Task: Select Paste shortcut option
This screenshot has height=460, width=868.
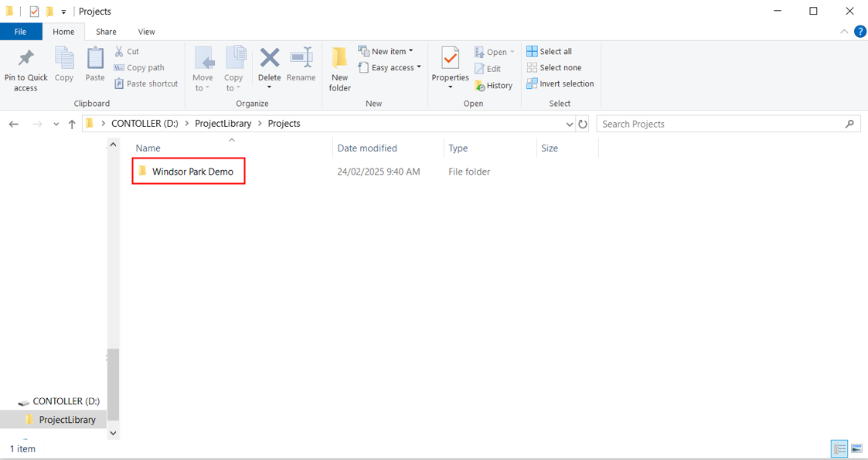Action: point(146,83)
